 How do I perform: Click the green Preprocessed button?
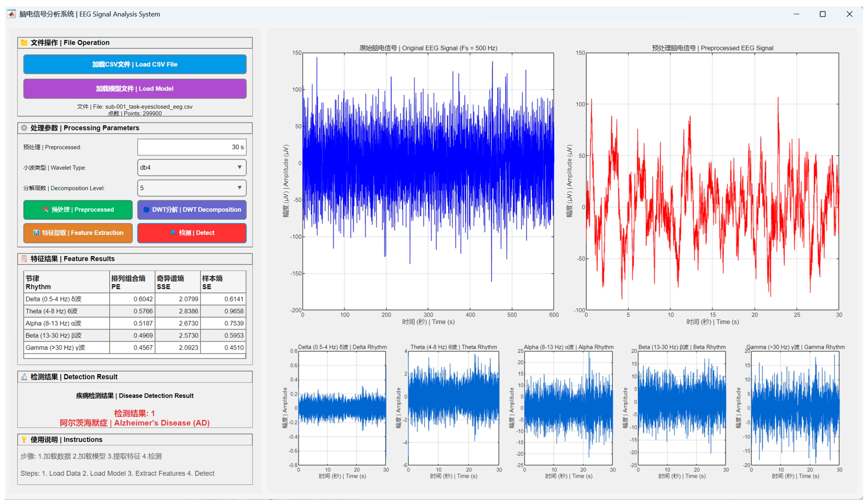(78, 209)
